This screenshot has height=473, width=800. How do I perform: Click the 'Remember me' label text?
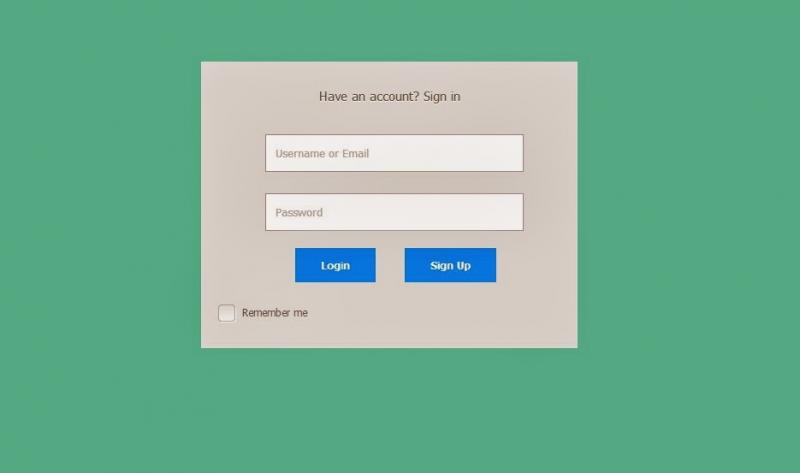pyautogui.click(x=274, y=313)
